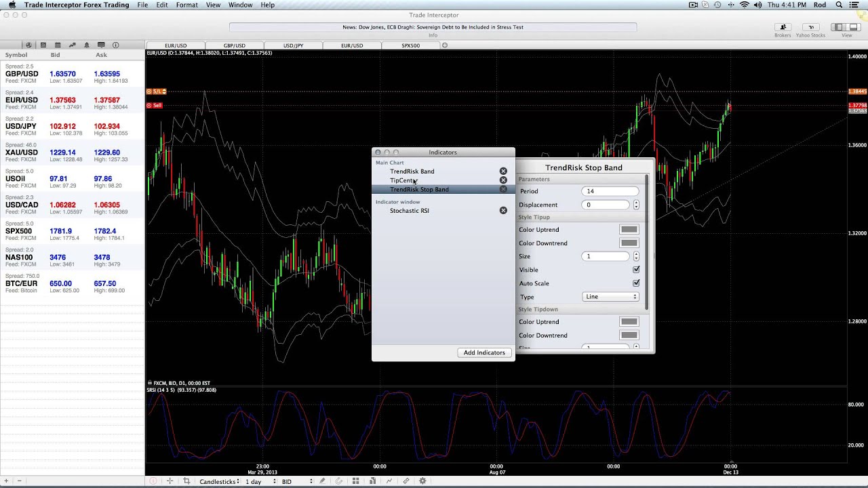Click the four-square layout icon in the bottom toolbar
The height and width of the screenshot is (488, 868).
click(x=355, y=481)
